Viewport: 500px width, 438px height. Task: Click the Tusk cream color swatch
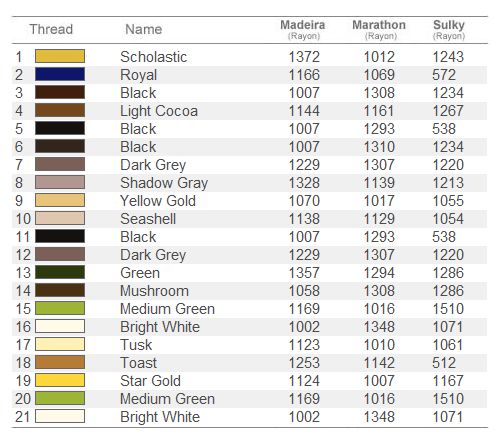tap(60, 344)
